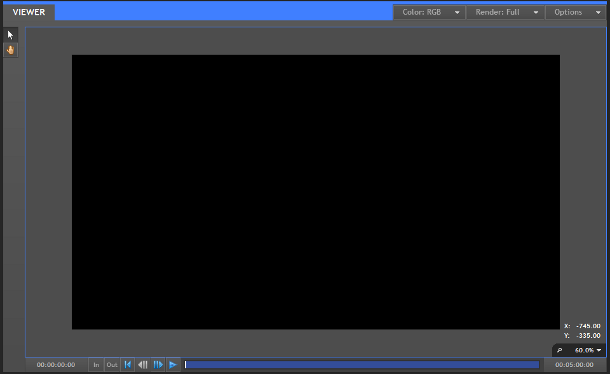Image resolution: width=610 pixels, height=374 pixels.
Task: Switch to the VIEWER tab
Action: pyautogui.click(x=29, y=12)
